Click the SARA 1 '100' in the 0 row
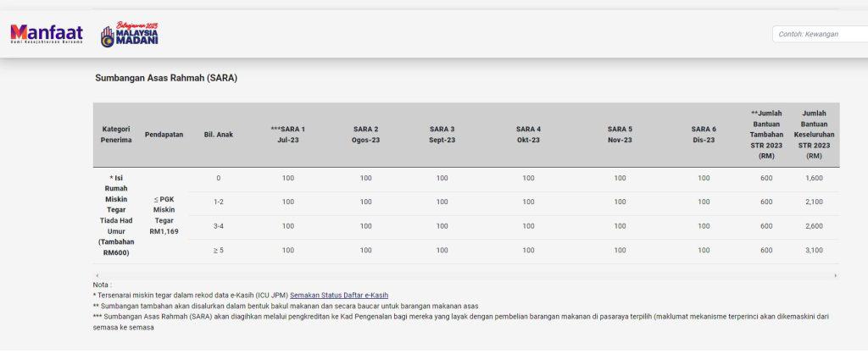 coord(288,178)
